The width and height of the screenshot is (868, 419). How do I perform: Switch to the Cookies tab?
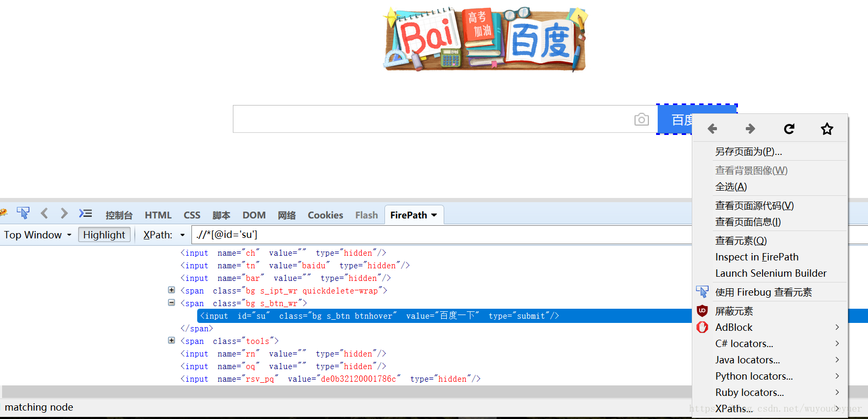[x=325, y=215]
